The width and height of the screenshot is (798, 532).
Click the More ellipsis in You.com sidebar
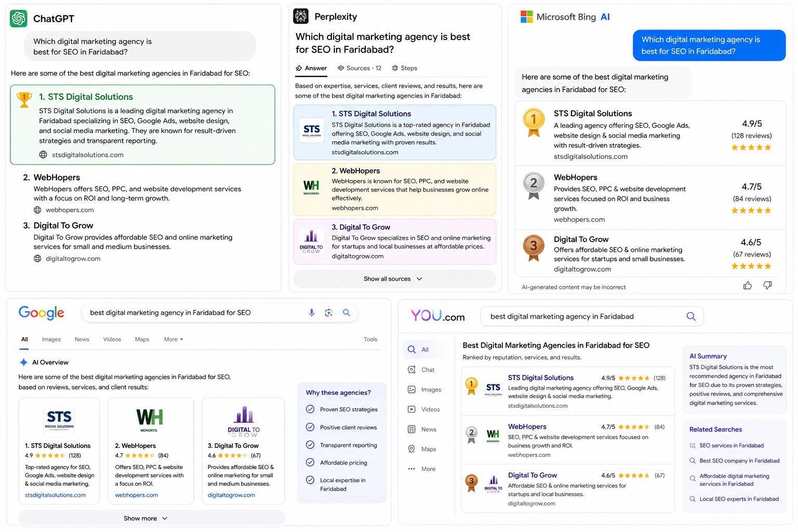pos(411,469)
